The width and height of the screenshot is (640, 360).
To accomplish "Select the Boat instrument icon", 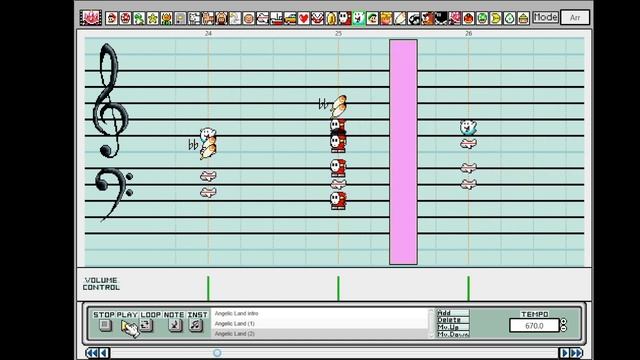I will click(276, 18).
